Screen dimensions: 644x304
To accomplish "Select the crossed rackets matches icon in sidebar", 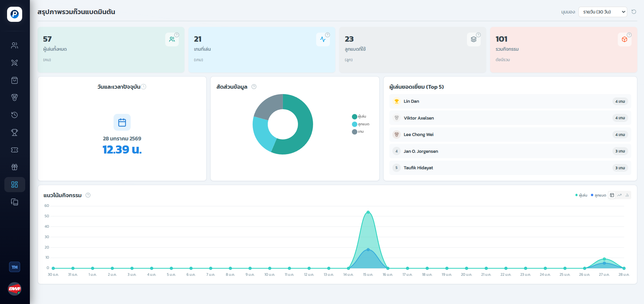I will click(x=14, y=63).
